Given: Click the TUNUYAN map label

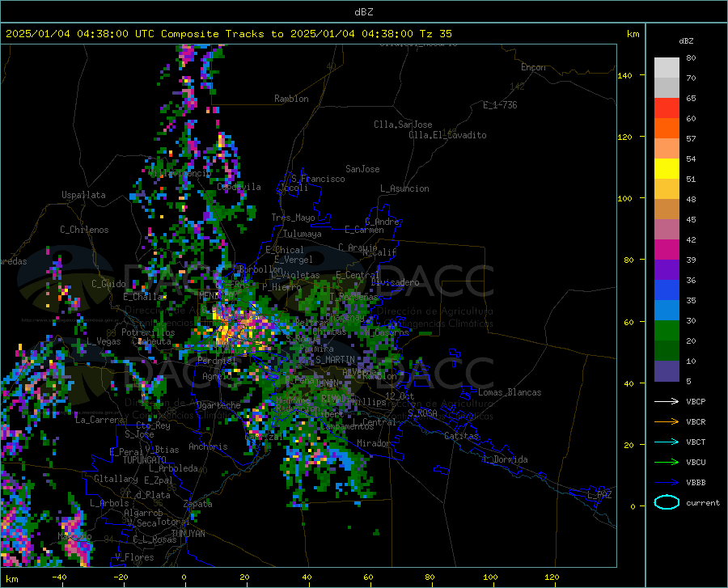Looking at the screenshot, I should click(188, 534).
